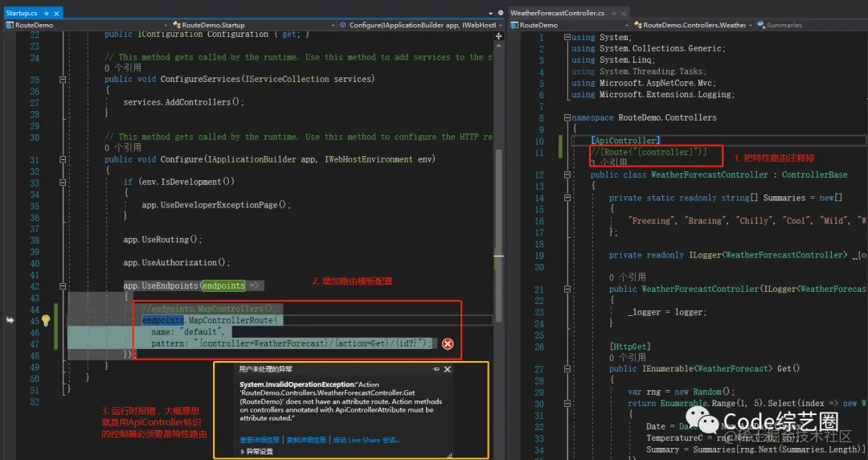Collapse the namespace block at line 8

pyautogui.click(x=567, y=117)
